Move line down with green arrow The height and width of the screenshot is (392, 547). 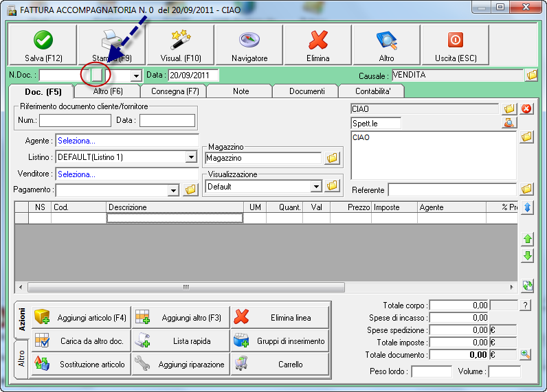528,256
